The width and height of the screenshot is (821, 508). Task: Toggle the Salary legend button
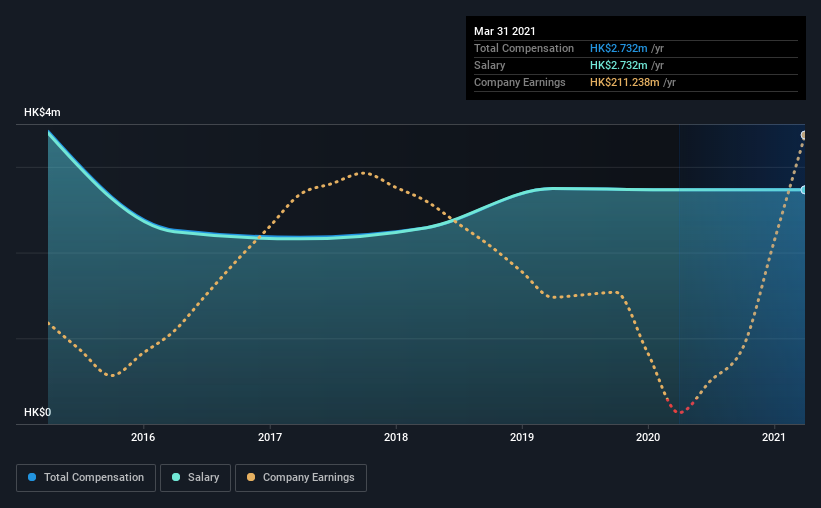point(195,478)
